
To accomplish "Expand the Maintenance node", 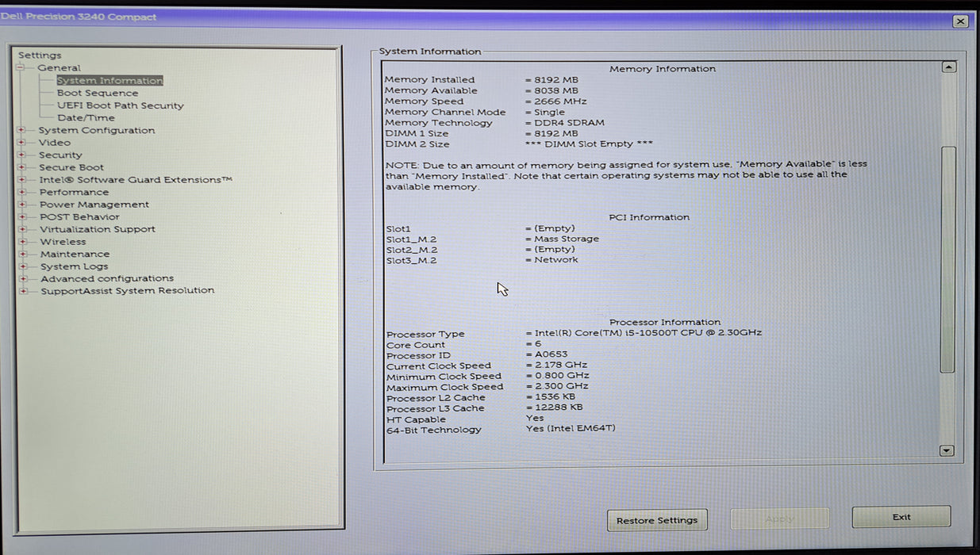I will pos(23,254).
